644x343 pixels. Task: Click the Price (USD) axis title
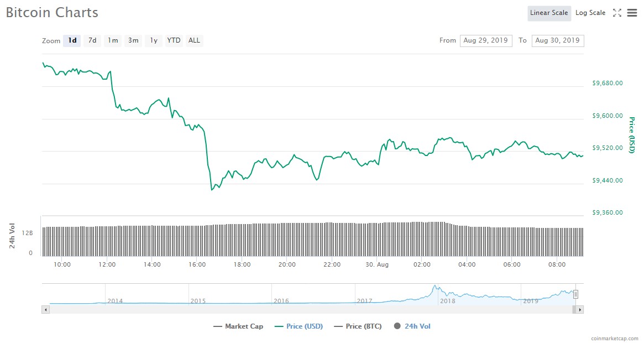click(632, 135)
